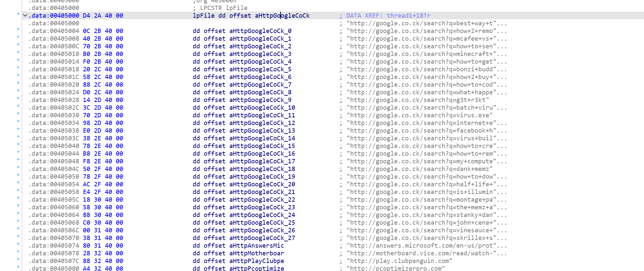Select the aHttpPlayClubpe offset name
The height and width of the screenshot is (271, 644).
coord(257,261)
